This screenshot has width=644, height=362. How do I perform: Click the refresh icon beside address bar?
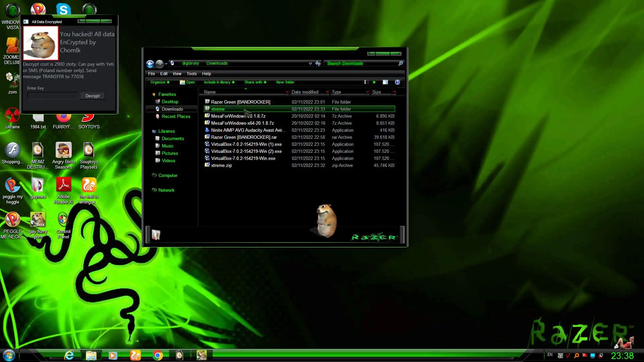click(x=318, y=63)
